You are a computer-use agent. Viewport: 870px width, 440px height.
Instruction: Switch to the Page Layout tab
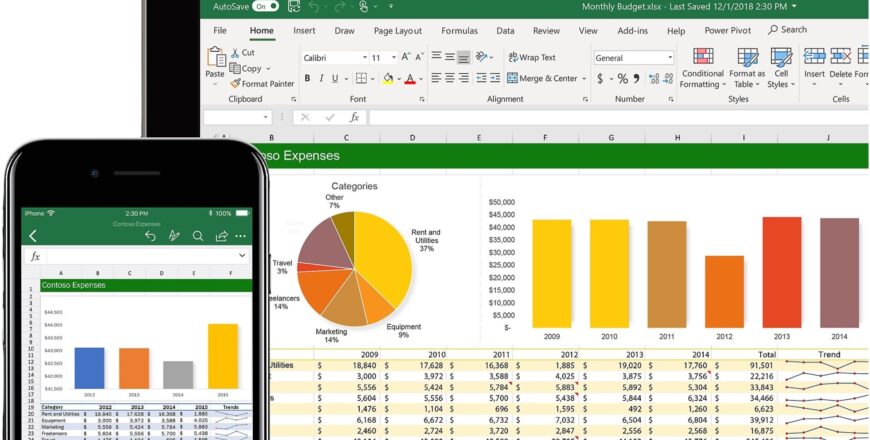(397, 31)
